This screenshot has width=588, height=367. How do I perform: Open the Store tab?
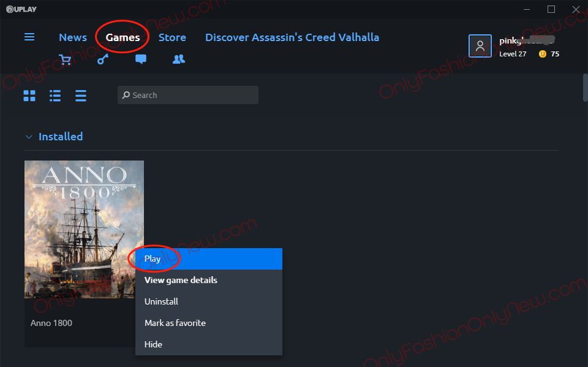(172, 37)
